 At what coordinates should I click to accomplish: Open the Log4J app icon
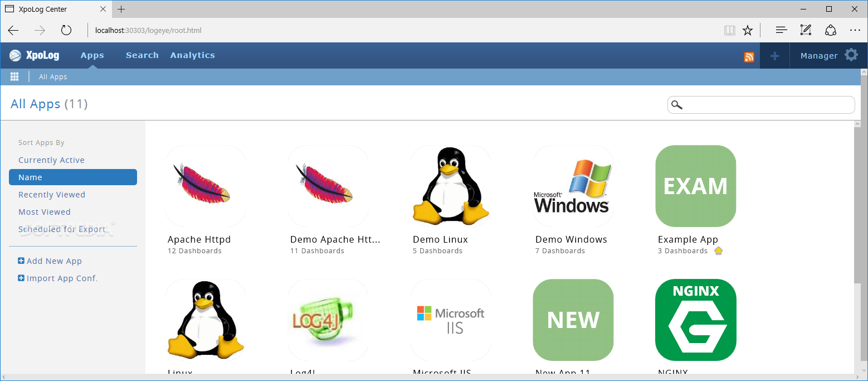click(328, 320)
